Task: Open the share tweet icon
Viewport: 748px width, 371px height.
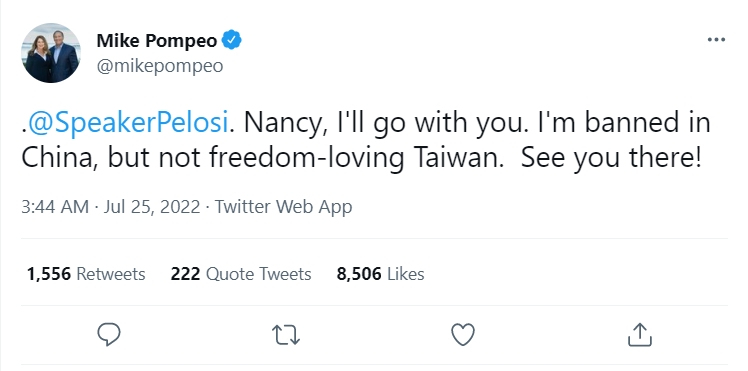Action: click(x=639, y=335)
